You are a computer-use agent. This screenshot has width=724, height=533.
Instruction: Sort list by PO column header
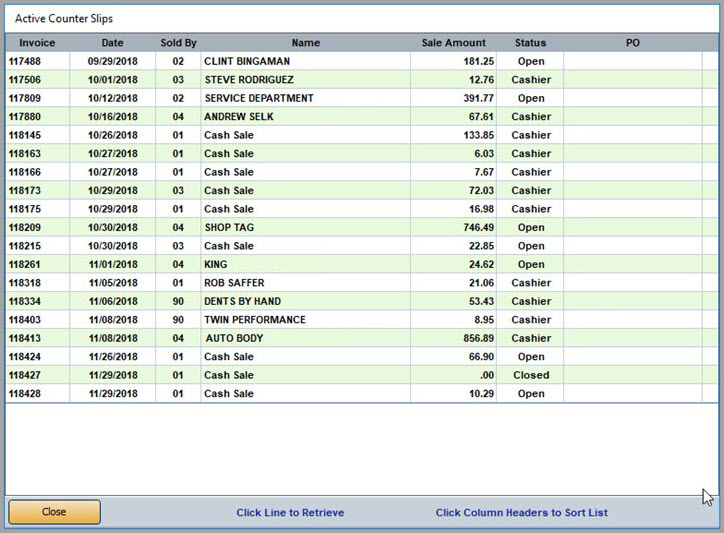tap(632, 43)
